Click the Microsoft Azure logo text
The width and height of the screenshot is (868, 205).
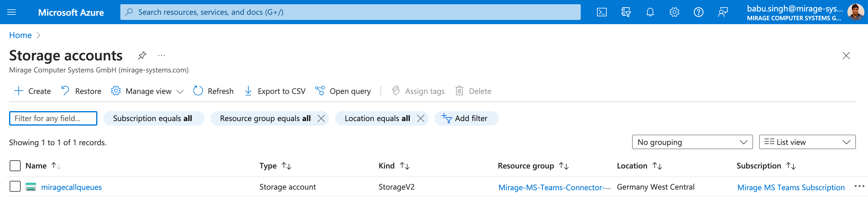coord(71,12)
